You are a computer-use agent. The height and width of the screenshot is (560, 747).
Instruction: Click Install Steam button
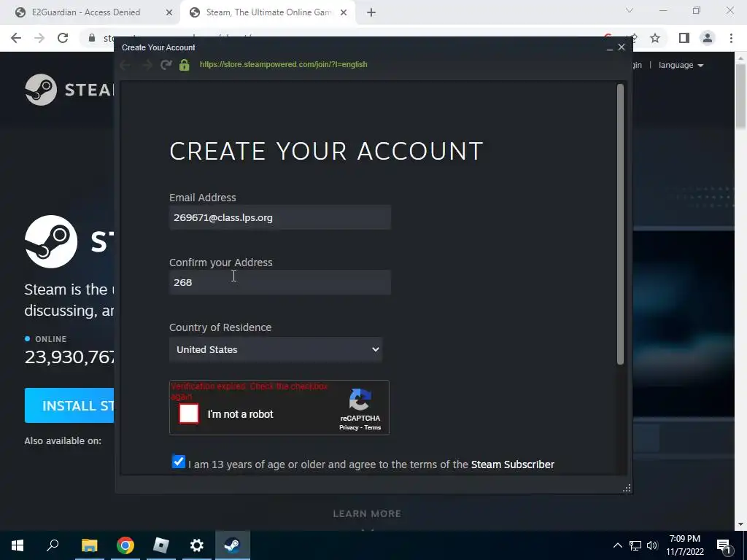[x=69, y=405]
